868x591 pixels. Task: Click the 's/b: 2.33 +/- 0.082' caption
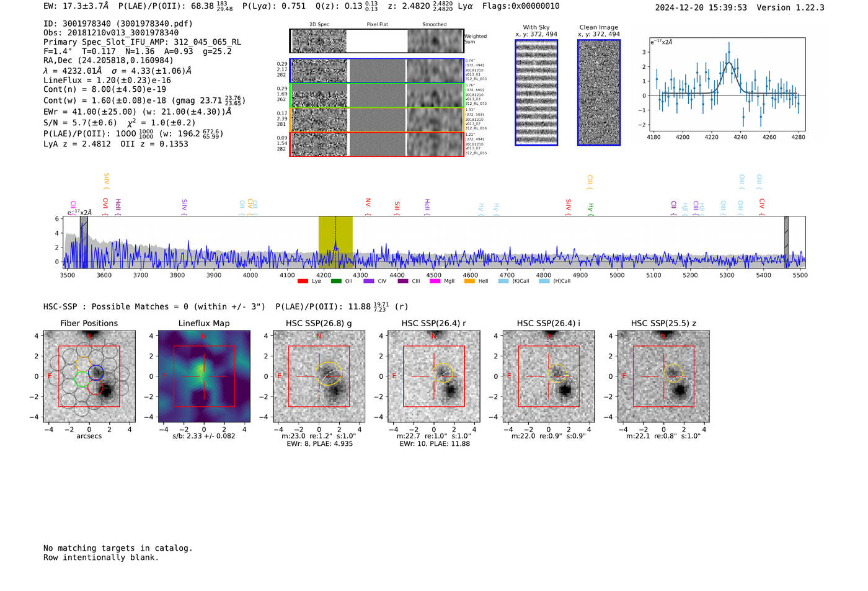coord(204,436)
